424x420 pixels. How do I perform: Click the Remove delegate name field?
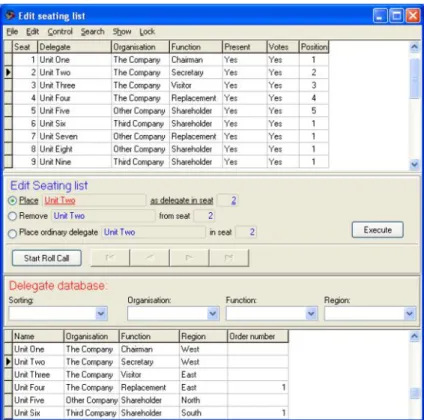[x=103, y=216]
